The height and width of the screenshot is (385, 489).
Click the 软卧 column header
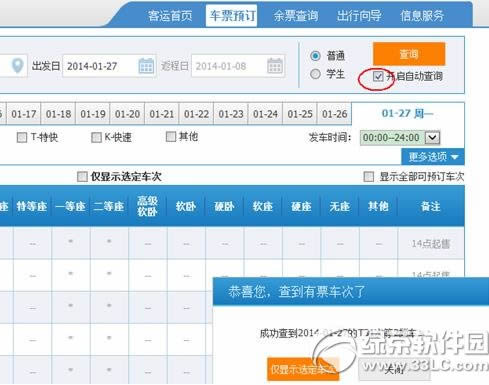186,206
